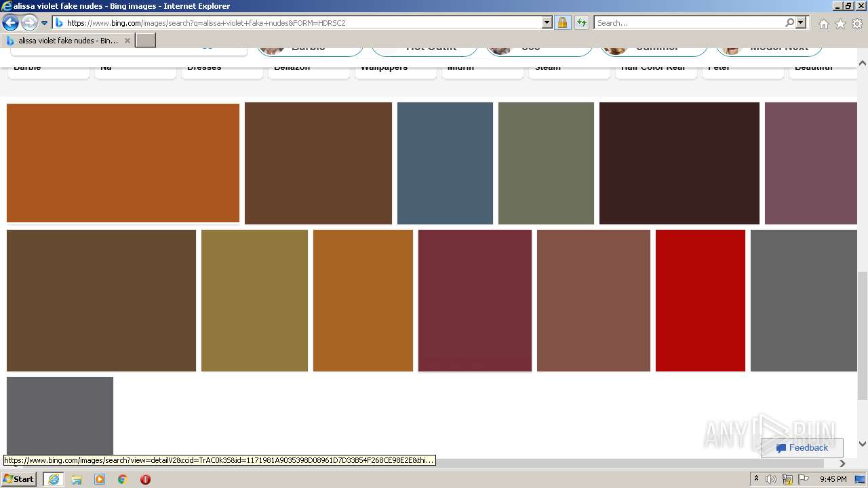Select the Bing images browser tab
The width and height of the screenshot is (868, 488).
click(68, 41)
